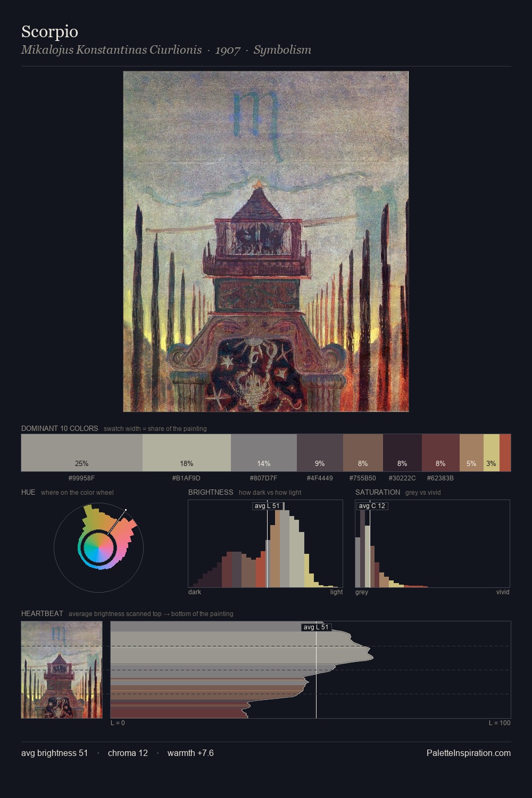The image size is (532, 798).
Task: Click the 'grey' axis label
Action: tap(362, 592)
